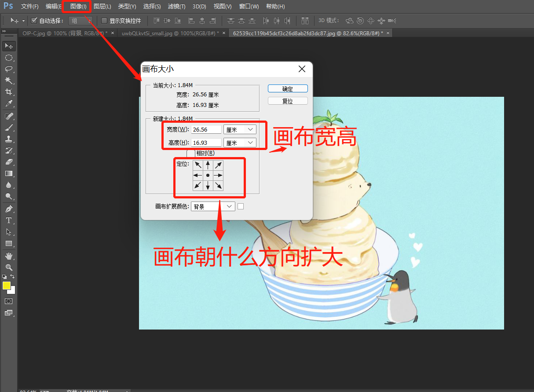Click the 3D roll icon

point(360,21)
